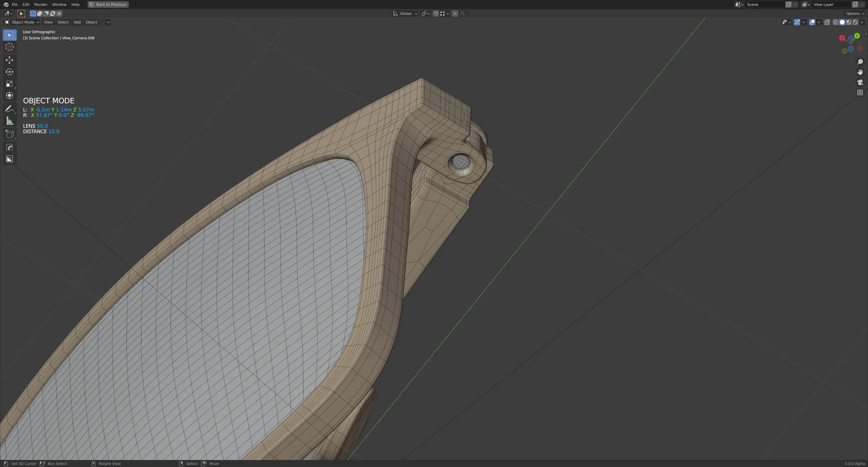The image size is (868, 467).
Task: Open the viewport Select menu
Action: pos(63,22)
